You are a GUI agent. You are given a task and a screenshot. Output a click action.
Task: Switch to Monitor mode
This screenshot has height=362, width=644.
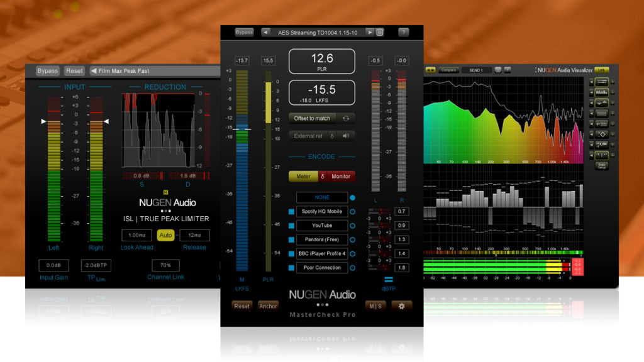coord(340,177)
